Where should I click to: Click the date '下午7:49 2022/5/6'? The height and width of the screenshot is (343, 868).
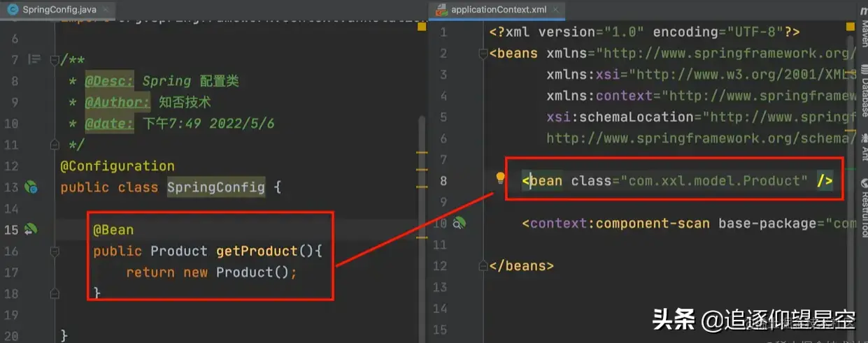[x=208, y=124]
